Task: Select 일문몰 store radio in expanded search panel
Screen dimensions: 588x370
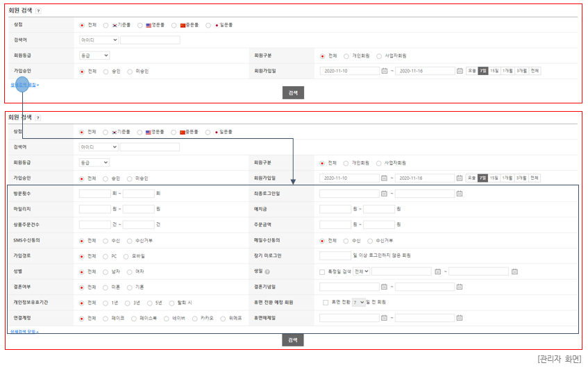Action: point(208,133)
